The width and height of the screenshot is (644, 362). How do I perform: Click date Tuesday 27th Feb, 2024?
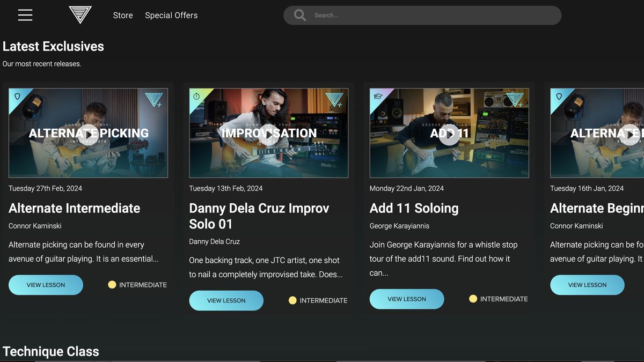click(x=45, y=188)
